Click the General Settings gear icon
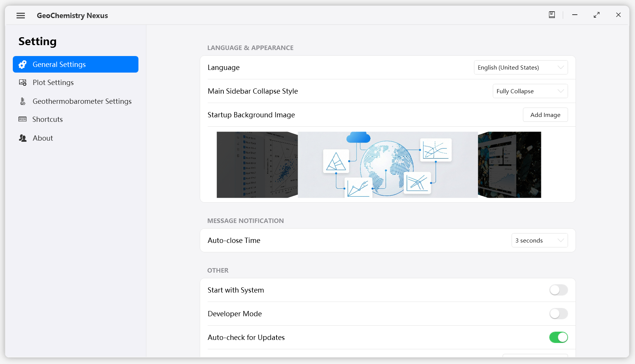Viewport: 635px width, 364px height. 23,64
